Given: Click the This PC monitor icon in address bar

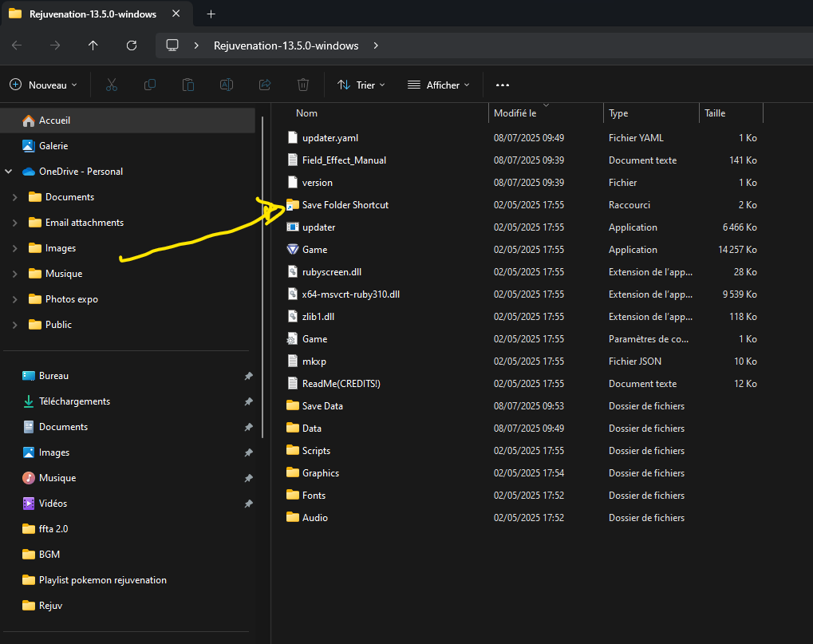Looking at the screenshot, I should point(172,45).
